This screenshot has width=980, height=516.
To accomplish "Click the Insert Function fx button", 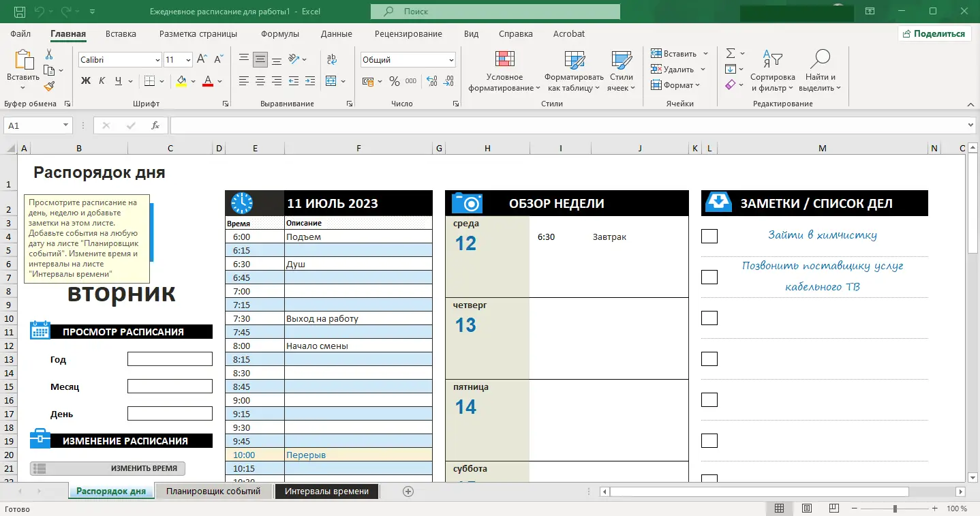I will [155, 125].
